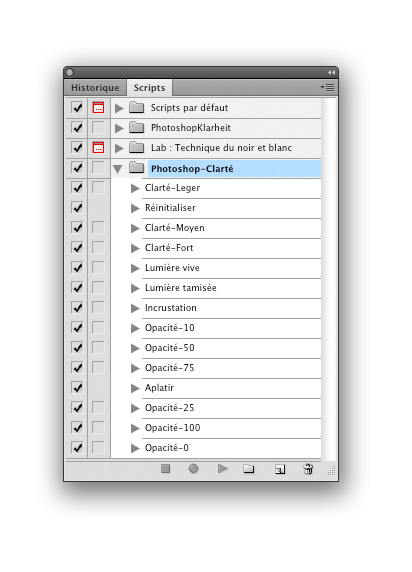Switch to the Historique tab
The height and width of the screenshot is (572, 412).
95,88
